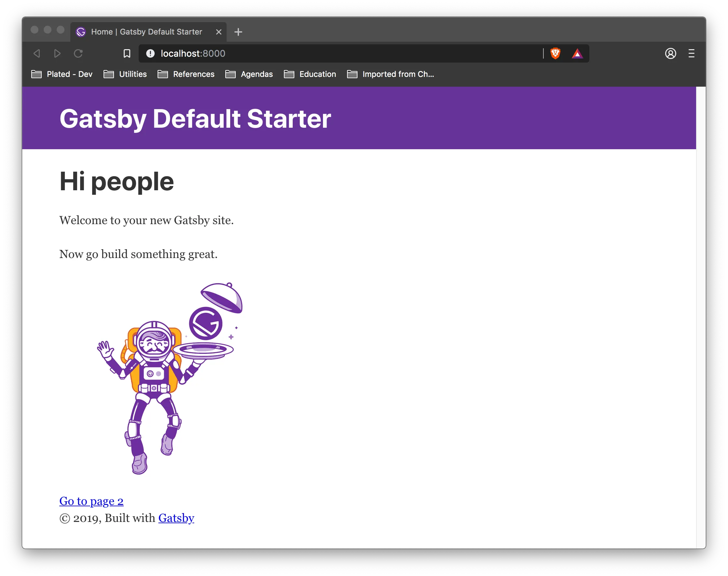The height and width of the screenshot is (576, 728).
Task: Open a new tab with the plus icon
Action: [238, 32]
